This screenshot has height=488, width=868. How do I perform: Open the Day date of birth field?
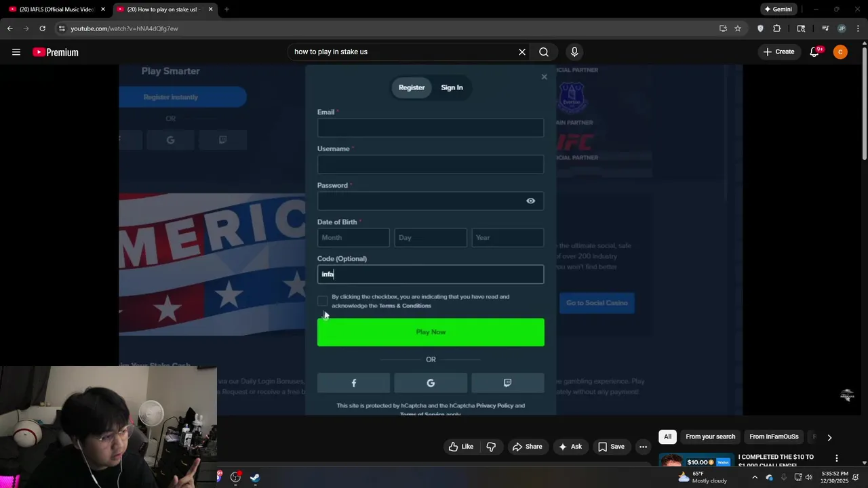pyautogui.click(x=431, y=237)
